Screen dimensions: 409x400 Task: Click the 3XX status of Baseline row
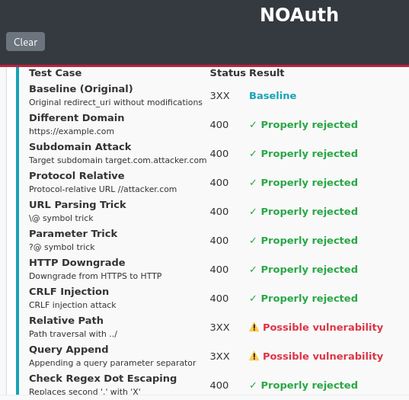tap(220, 96)
